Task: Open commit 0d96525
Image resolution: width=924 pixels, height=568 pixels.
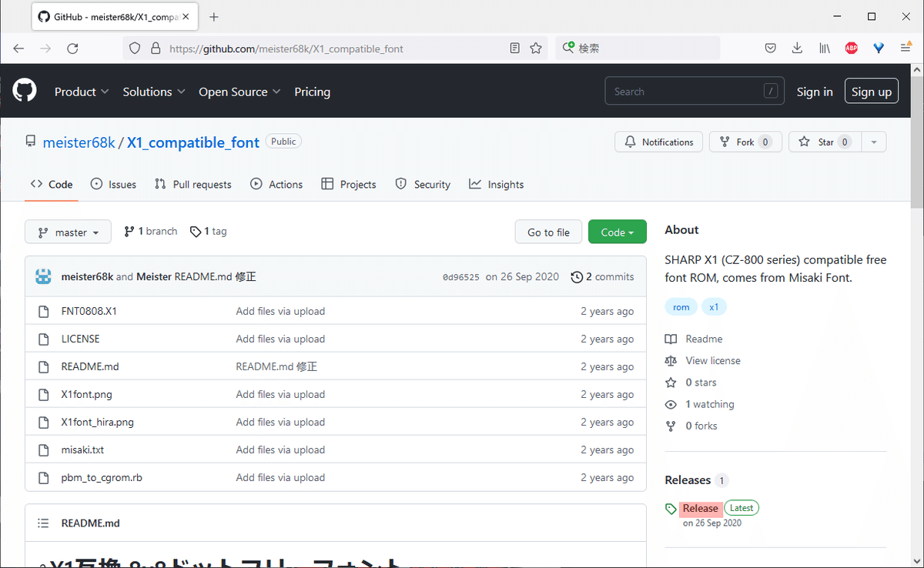Action: point(461,277)
